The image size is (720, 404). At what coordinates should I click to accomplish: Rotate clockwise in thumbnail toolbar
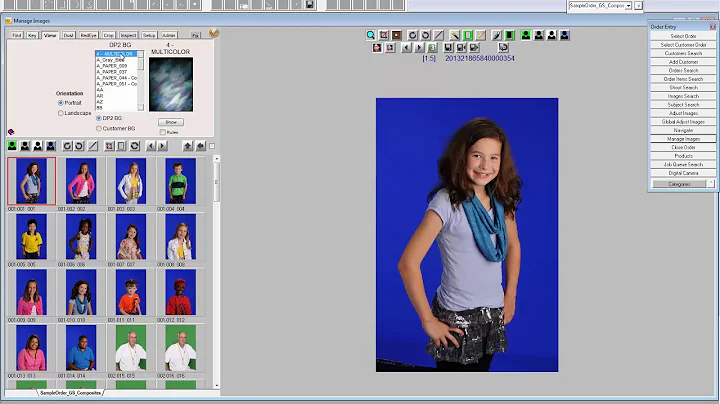click(x=67, y=146)
